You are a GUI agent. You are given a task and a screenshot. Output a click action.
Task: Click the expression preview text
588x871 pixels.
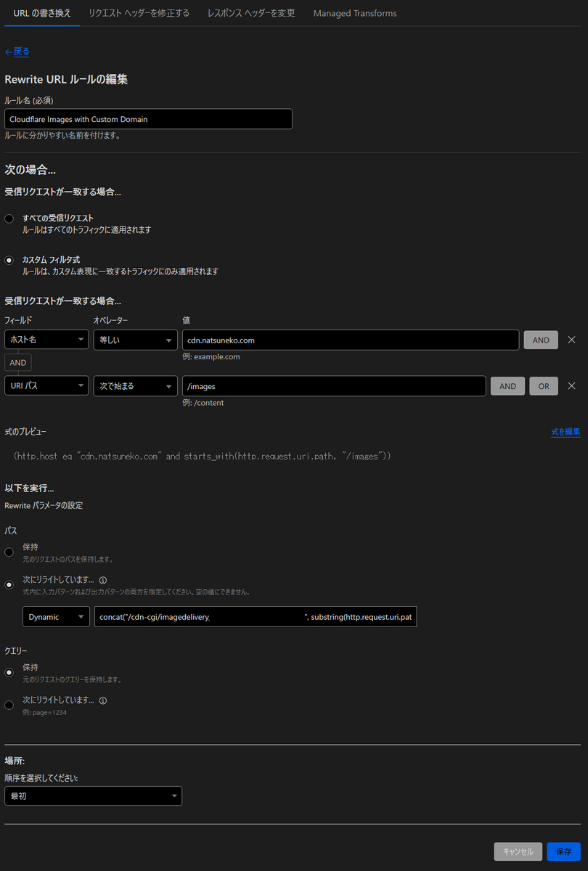tap(203, 456)
